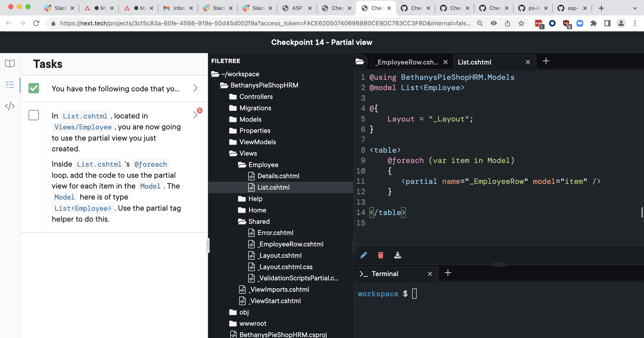This screenshot has height=338, width=644.
Task: Click the share page icon in address bar
Action: [x=507, y=23]
